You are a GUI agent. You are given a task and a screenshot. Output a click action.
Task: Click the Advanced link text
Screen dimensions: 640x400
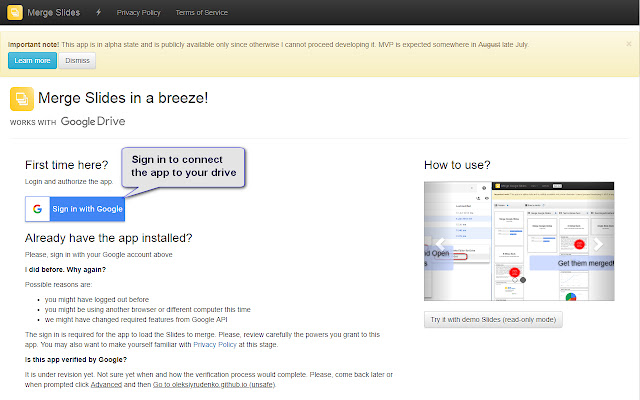click(x=106, y=384)
